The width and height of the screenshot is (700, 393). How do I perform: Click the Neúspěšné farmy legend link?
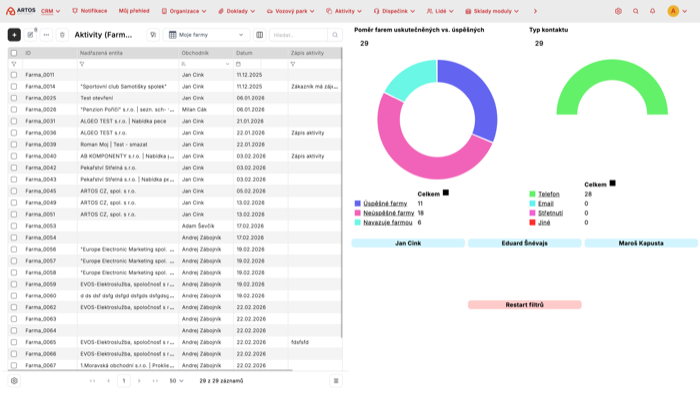pos(389,213)
